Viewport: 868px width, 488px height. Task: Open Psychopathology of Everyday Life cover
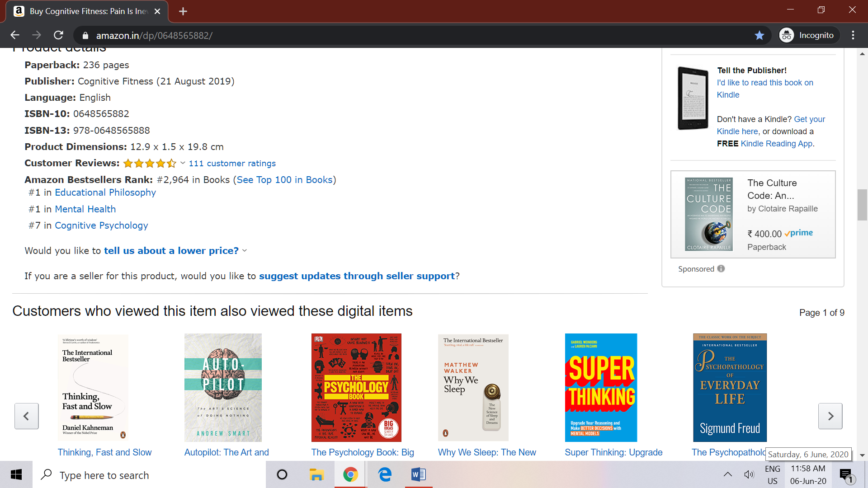tap(730, 388)
